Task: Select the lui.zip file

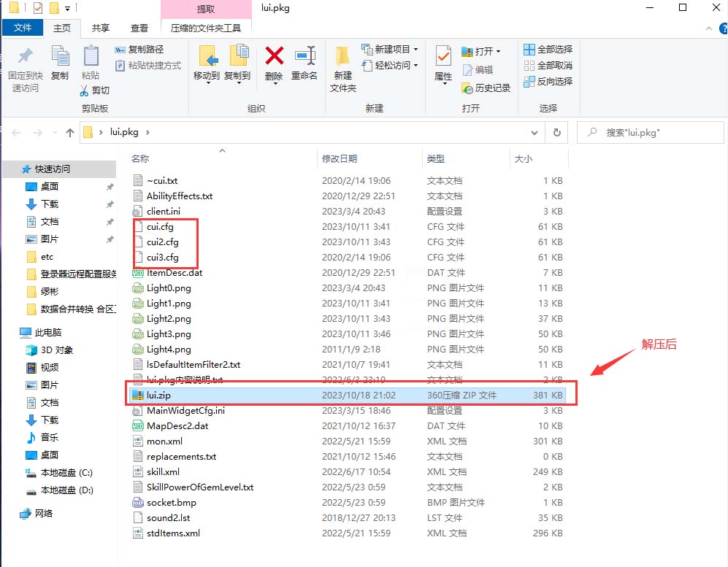Action: (346, 396)
